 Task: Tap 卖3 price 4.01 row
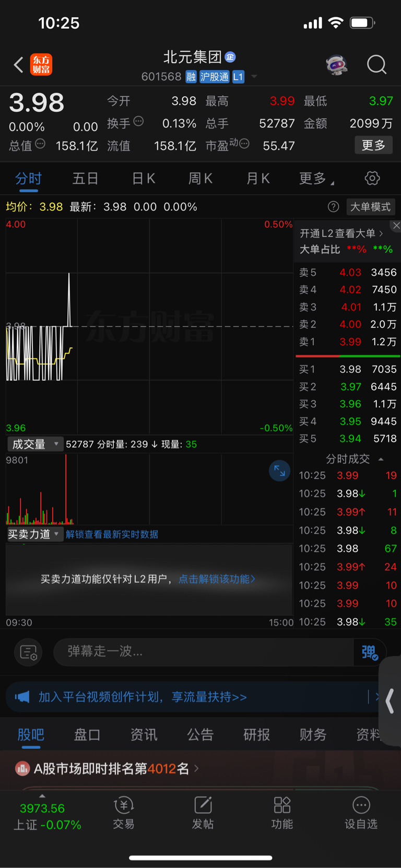tap(348, 307)
